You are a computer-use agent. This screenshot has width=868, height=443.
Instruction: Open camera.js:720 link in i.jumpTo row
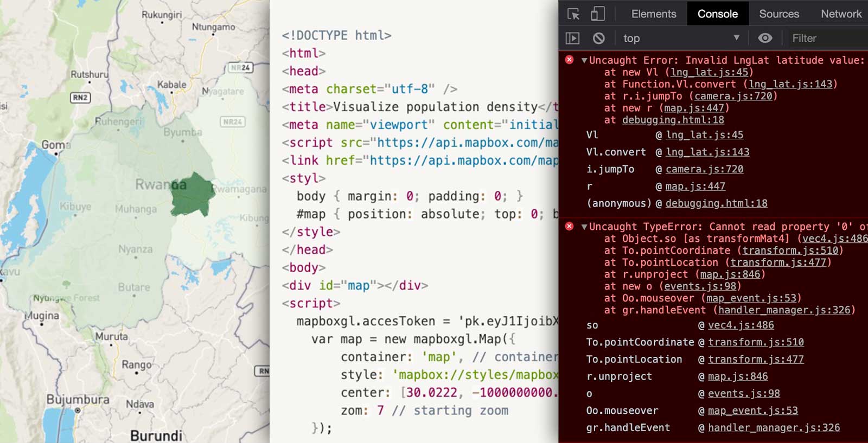point(705,169)
